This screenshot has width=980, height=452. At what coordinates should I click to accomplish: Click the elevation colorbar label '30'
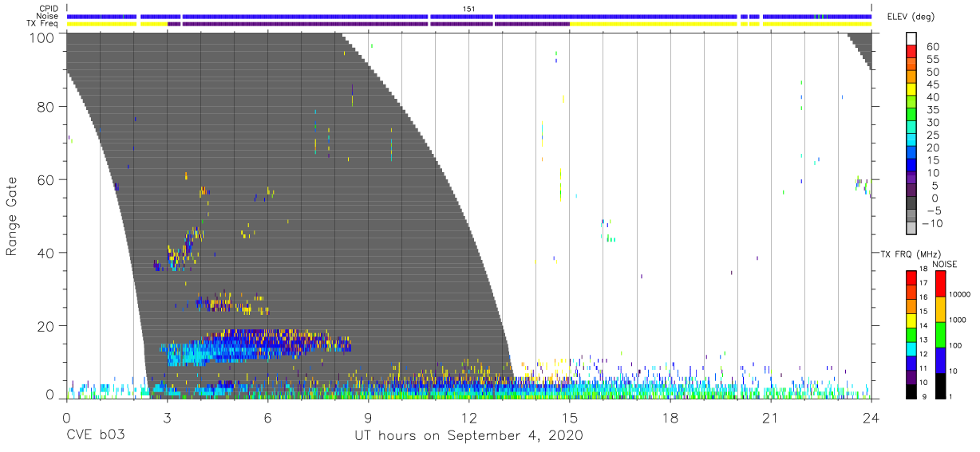click(932, 122)
